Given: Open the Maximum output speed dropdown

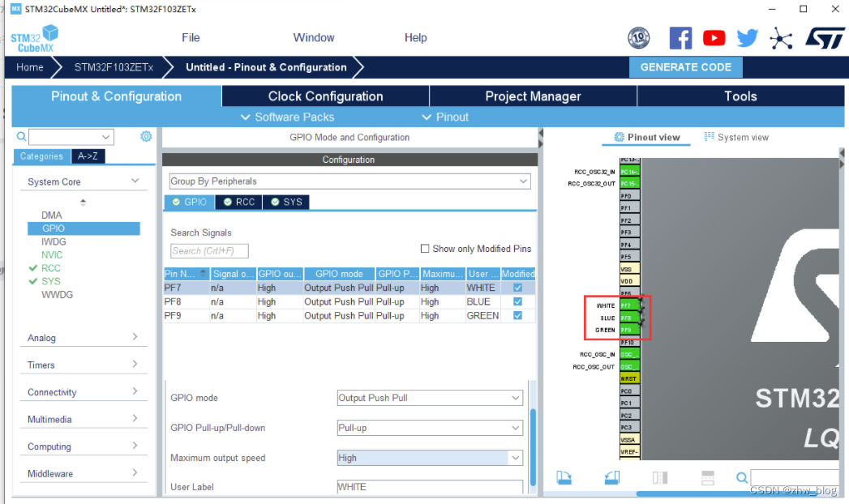Looking at the screenshot, I should [430, 458].
